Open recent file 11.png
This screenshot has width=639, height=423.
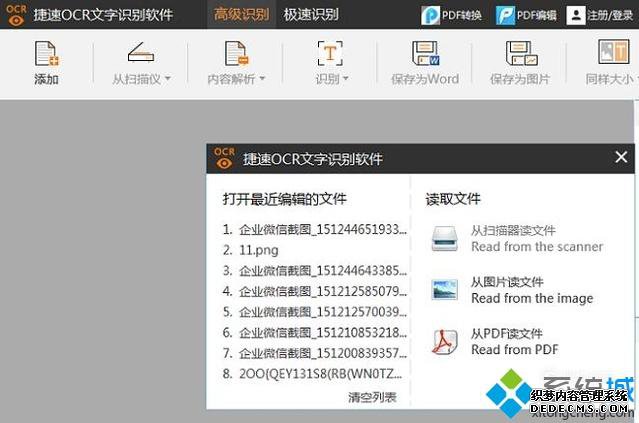click(251, 250)
